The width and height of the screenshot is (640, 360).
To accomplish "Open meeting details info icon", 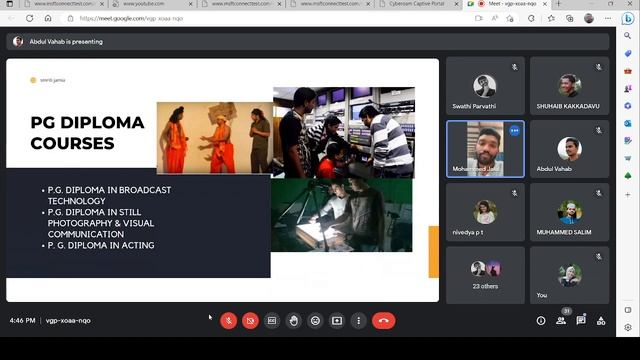I will click(541, 321).
